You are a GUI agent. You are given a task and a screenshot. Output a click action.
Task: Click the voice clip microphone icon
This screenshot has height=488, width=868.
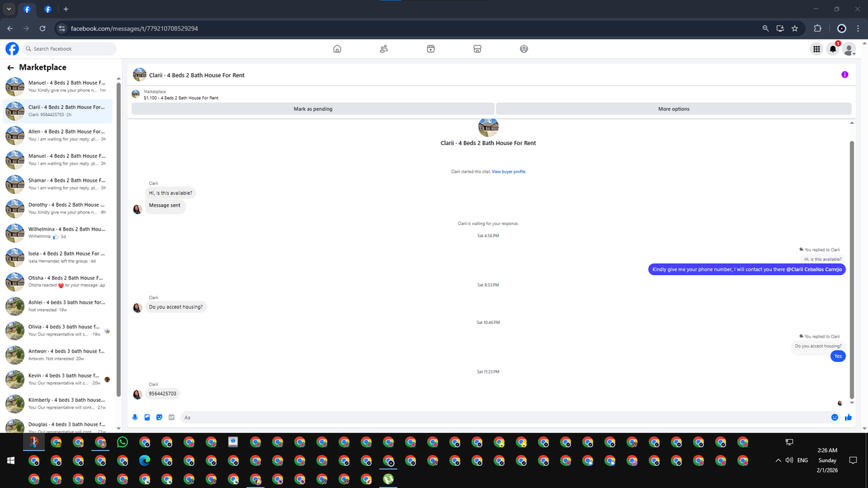pos(136,418)
